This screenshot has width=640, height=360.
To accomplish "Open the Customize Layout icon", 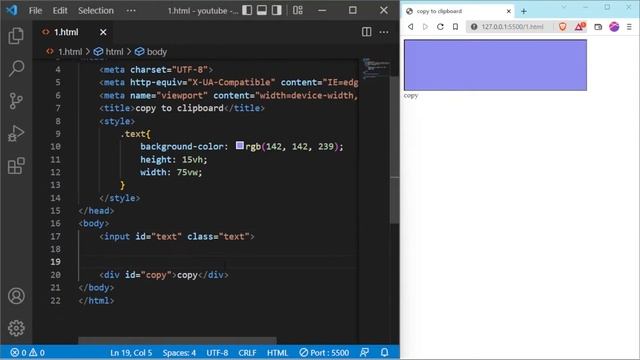I will 298,10.
